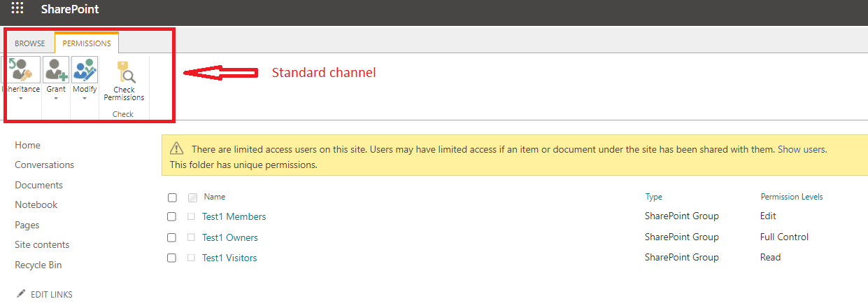Open the Test1 Members group link
The width and height of the screenshot is (868, 306).
tap(234, 216)
